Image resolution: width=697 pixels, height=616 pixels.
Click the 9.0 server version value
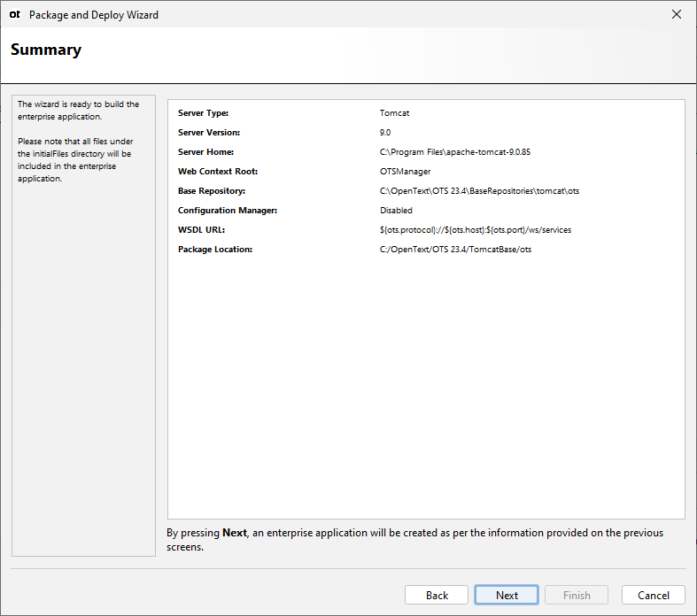point(385,133)
